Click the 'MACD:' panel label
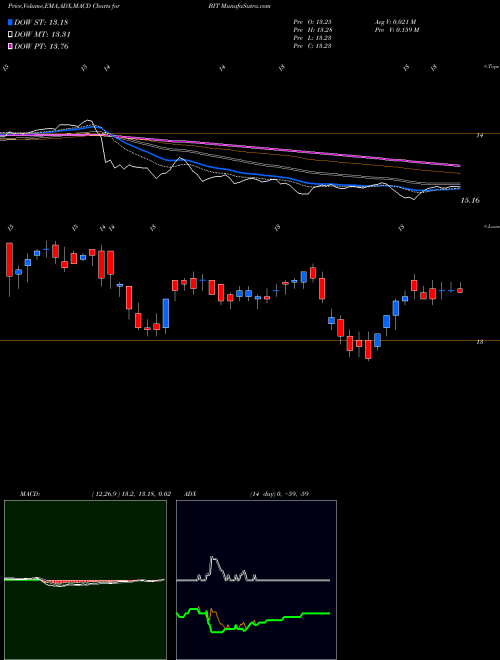This screenshot has height=660, width=500. [29, 494]
